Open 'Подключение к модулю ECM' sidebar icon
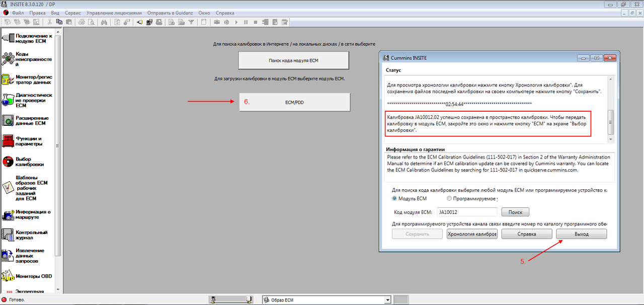 click(x=9, y=38)
